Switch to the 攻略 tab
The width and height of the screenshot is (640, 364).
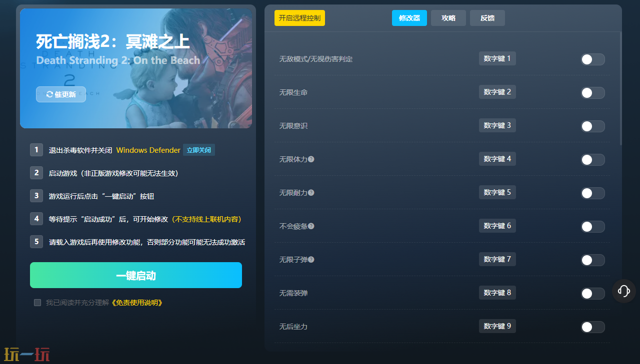click(448, 18)
